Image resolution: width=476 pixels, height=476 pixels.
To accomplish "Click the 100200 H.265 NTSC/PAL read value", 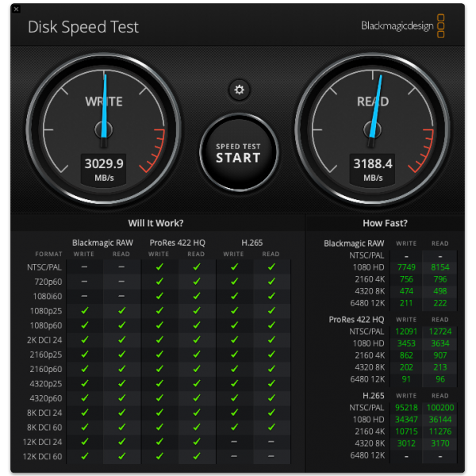I will [439, 407].
